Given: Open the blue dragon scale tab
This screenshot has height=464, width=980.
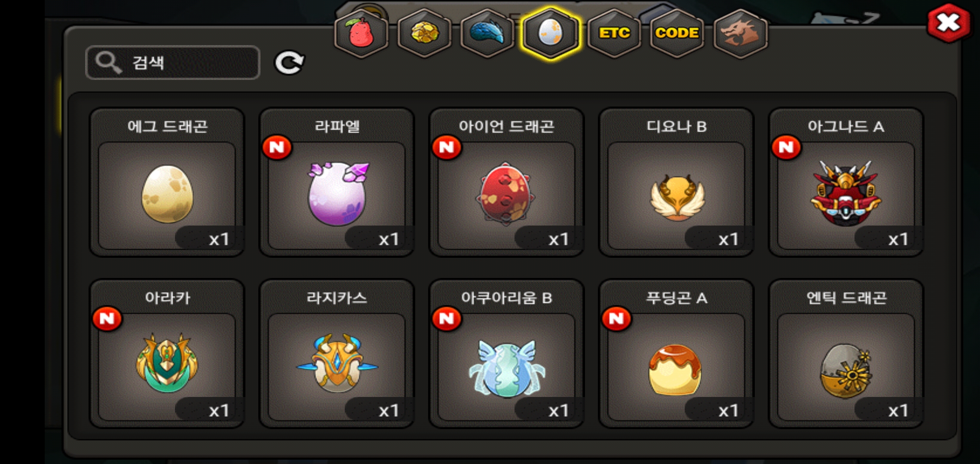Looking at the screenshot, I should coord(487,33).
